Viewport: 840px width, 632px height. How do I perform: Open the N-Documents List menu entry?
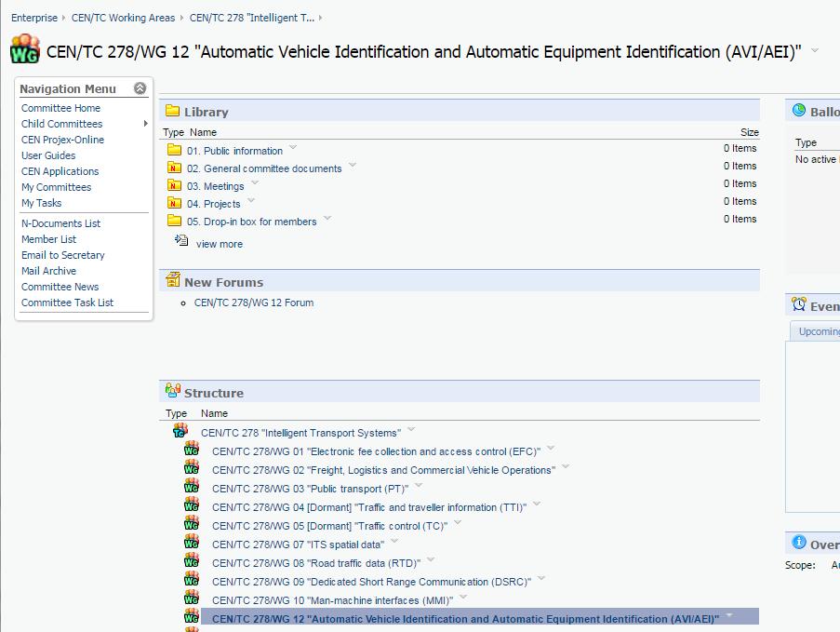(60, 223)
